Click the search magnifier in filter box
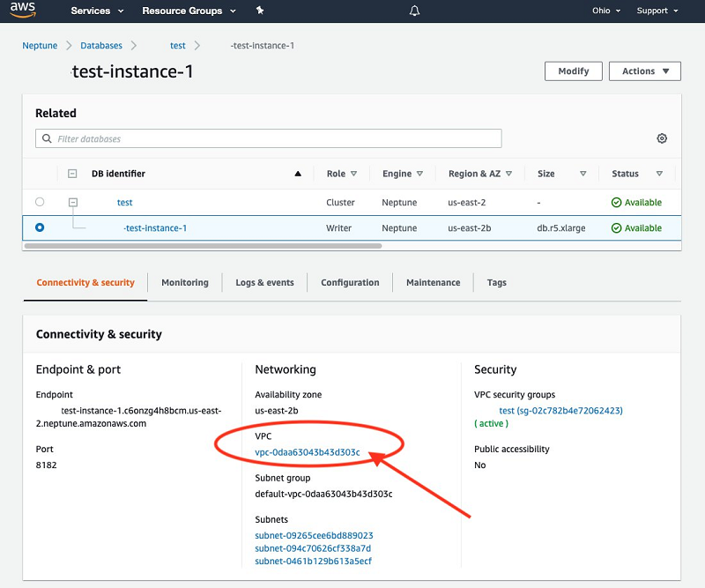The width and height of the screenshot is (705, 588). pos(47,138)
